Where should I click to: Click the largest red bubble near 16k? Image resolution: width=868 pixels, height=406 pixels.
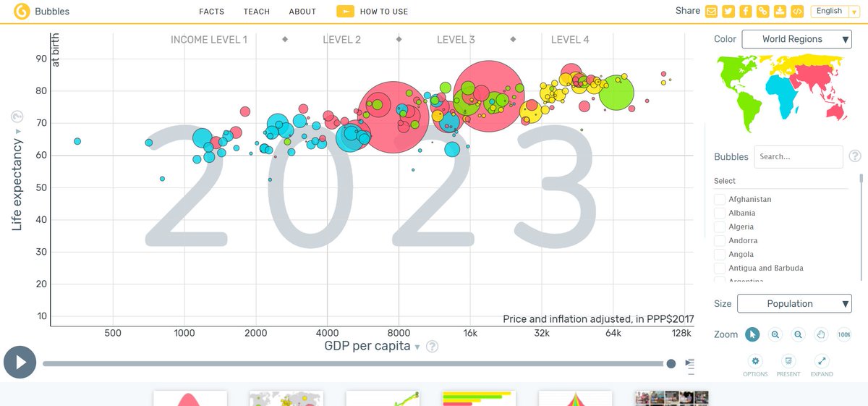[489, 96]
